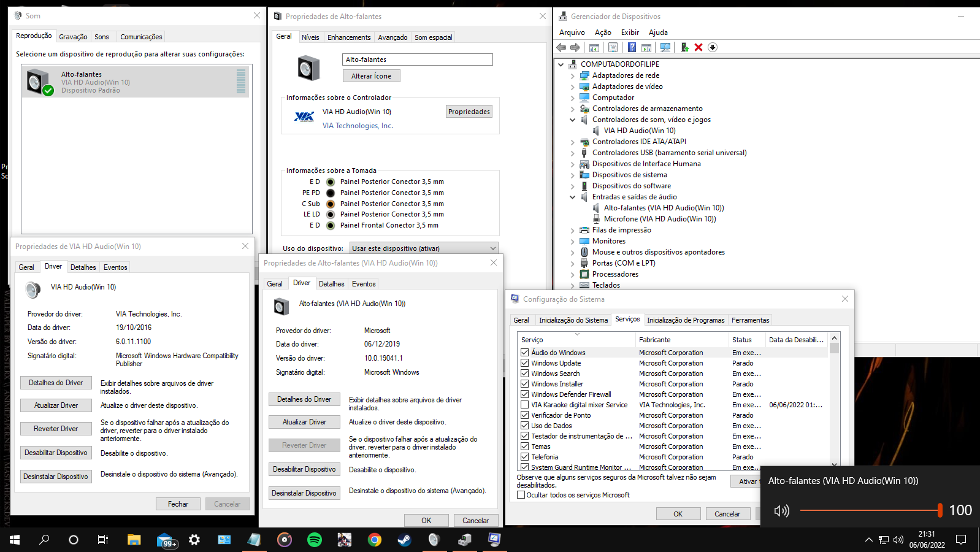Open Task View on the taskbar
This screenshot has height=552, width=980.
[x=103, y=540]
